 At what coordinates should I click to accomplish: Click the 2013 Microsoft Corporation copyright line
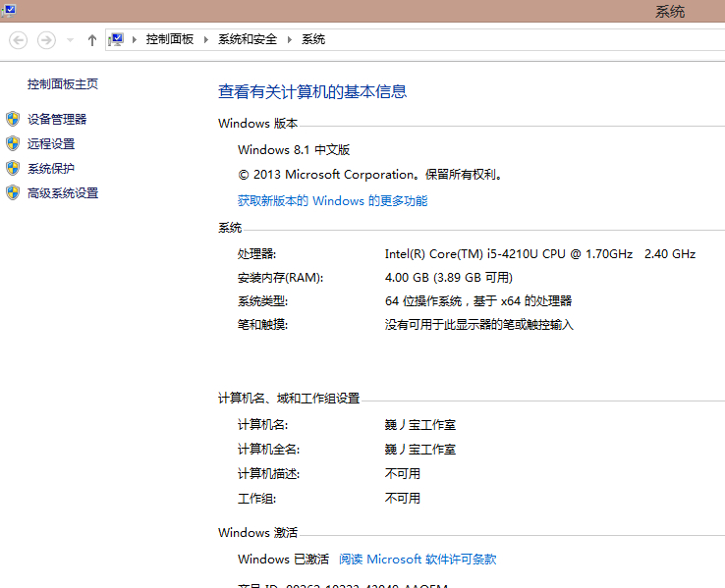(370, 175)
